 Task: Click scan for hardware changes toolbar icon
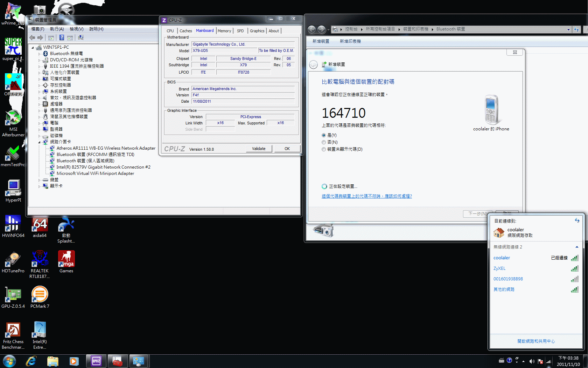[81, 38]
